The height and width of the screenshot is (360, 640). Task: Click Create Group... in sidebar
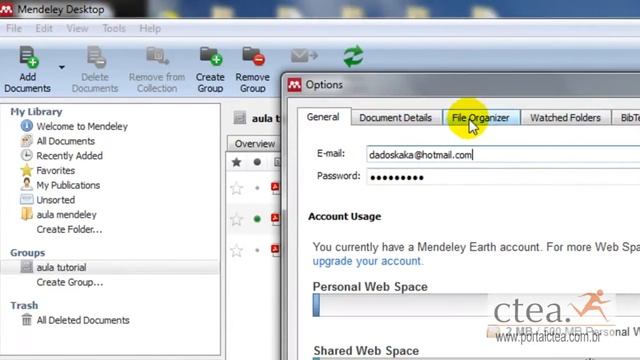(x=70, y=282)
